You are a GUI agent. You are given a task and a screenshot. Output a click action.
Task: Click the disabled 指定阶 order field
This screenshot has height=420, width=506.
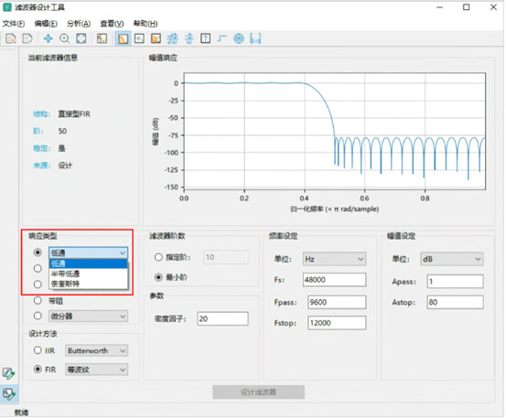[x=226, y=258]
